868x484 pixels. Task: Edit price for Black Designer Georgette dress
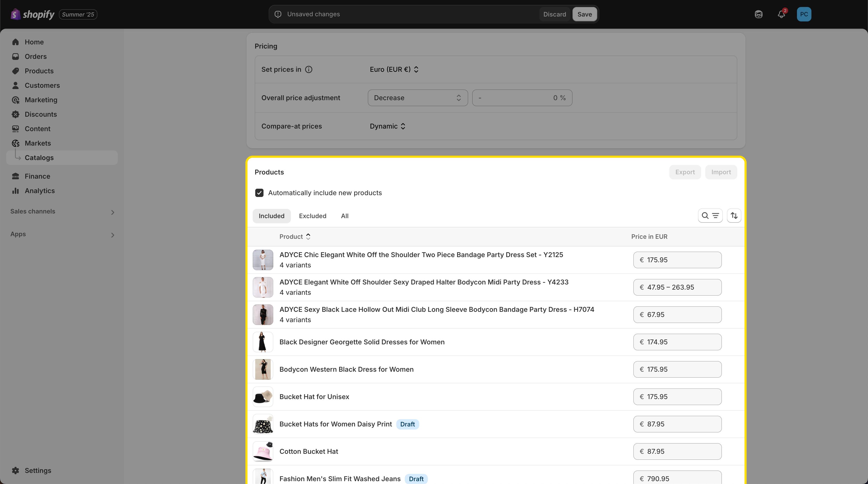pyautogui.click(x=677, y=342)
